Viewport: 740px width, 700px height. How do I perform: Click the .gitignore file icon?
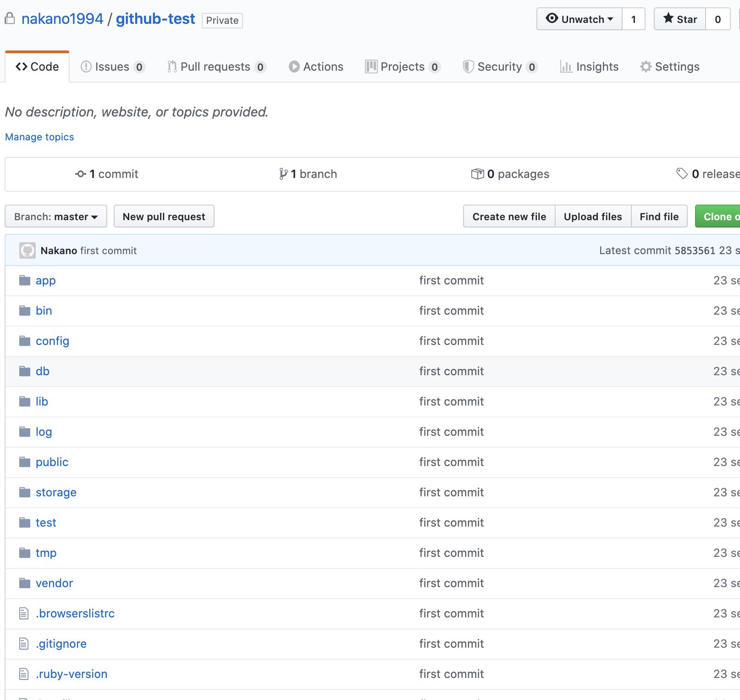(x=24, y=644)
